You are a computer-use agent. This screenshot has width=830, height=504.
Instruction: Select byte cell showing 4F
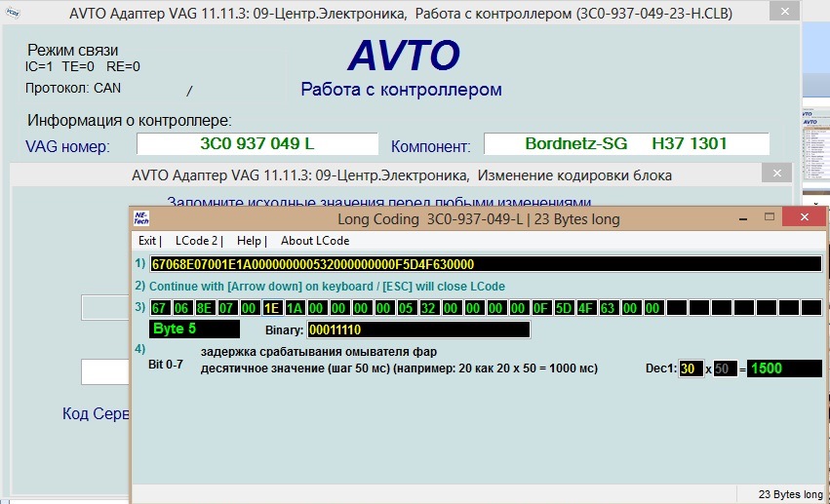point(586,308)
